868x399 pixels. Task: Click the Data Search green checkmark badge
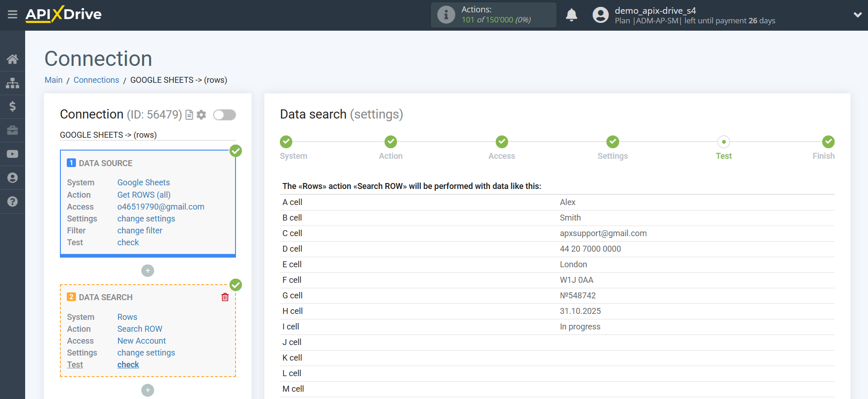[236, 285]
